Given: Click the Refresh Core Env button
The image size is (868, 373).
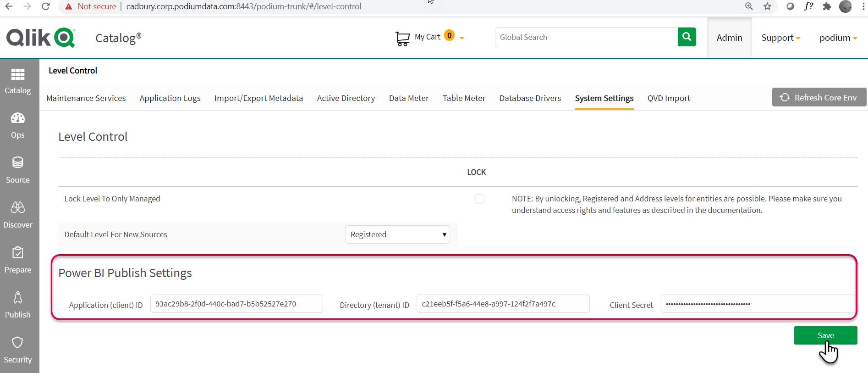Looking at the screenshot, I should pos(819,97).
